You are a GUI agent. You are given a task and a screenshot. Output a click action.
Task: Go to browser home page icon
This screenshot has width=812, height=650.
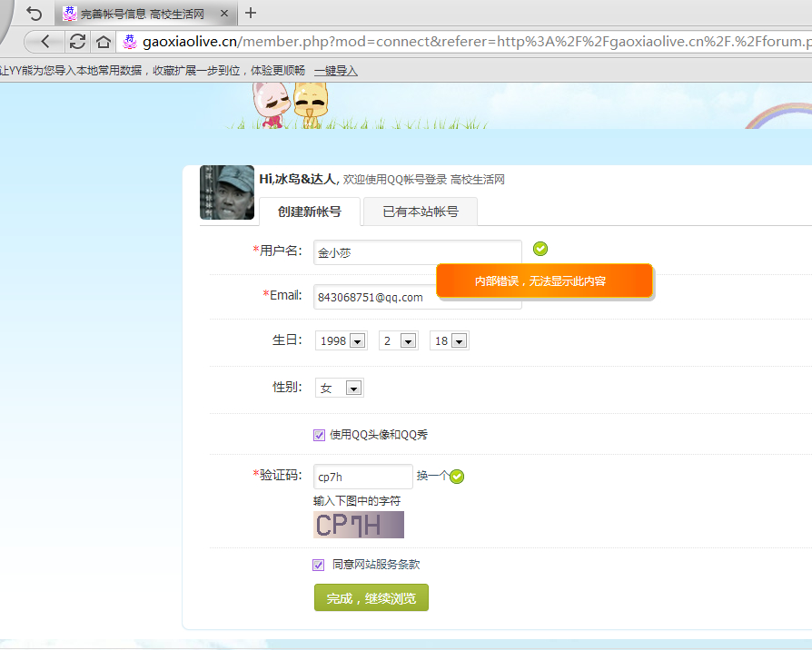click(x=103, y=42)
